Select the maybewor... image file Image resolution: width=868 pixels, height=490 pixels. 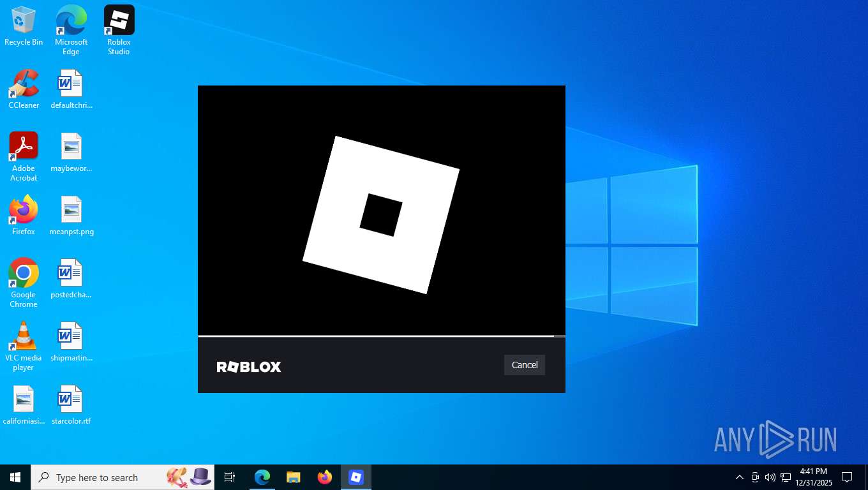point(71,152)
